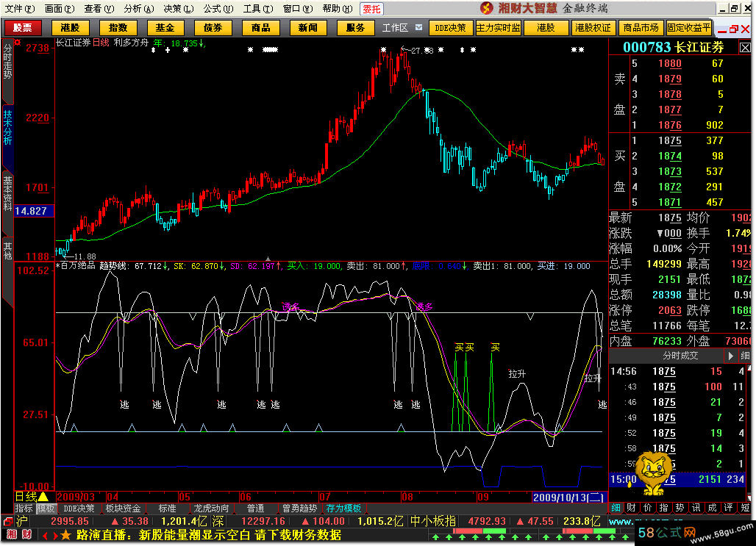This screenshot has height=546, width=756.
Task: Click the lion mascot icon
Action: tap(652, 474)
